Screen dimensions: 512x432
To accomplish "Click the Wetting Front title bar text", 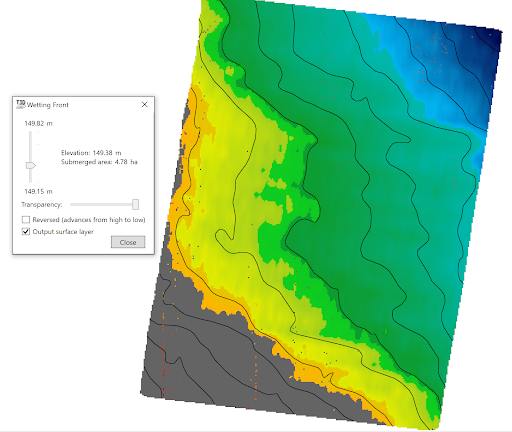I will 48,105.
